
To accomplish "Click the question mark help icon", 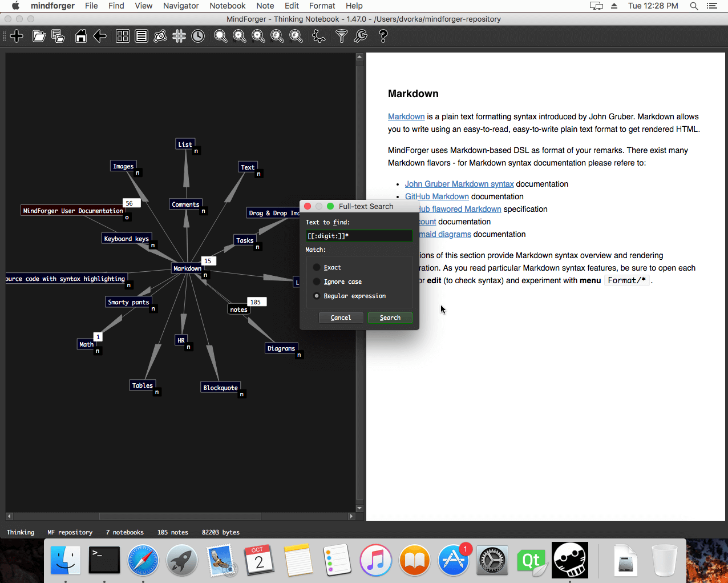I will tap(383, 37).
